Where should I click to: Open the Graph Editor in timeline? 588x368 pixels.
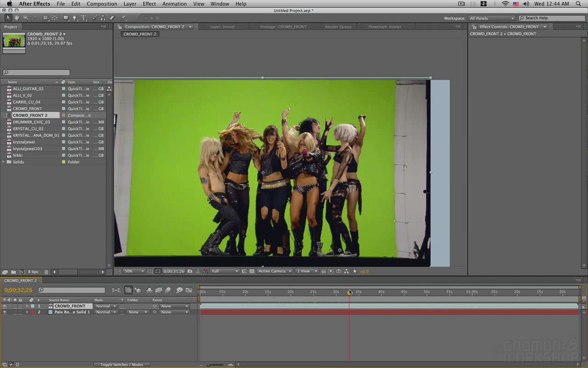(x=189, y=290)
